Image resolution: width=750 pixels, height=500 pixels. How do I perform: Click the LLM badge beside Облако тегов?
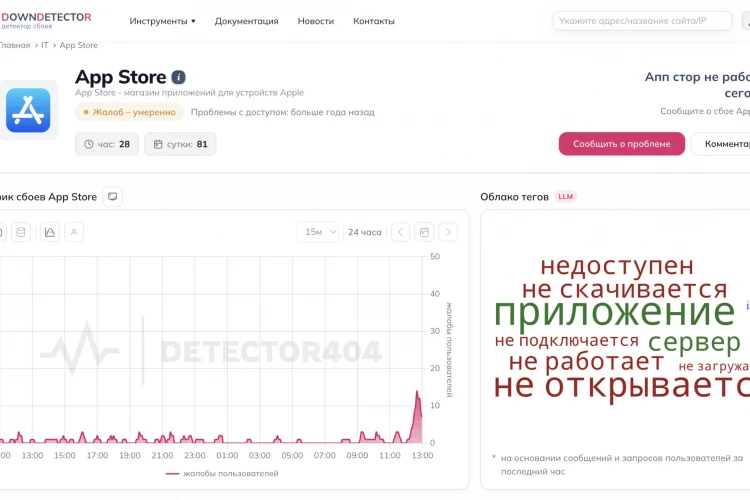pos(565,197)
